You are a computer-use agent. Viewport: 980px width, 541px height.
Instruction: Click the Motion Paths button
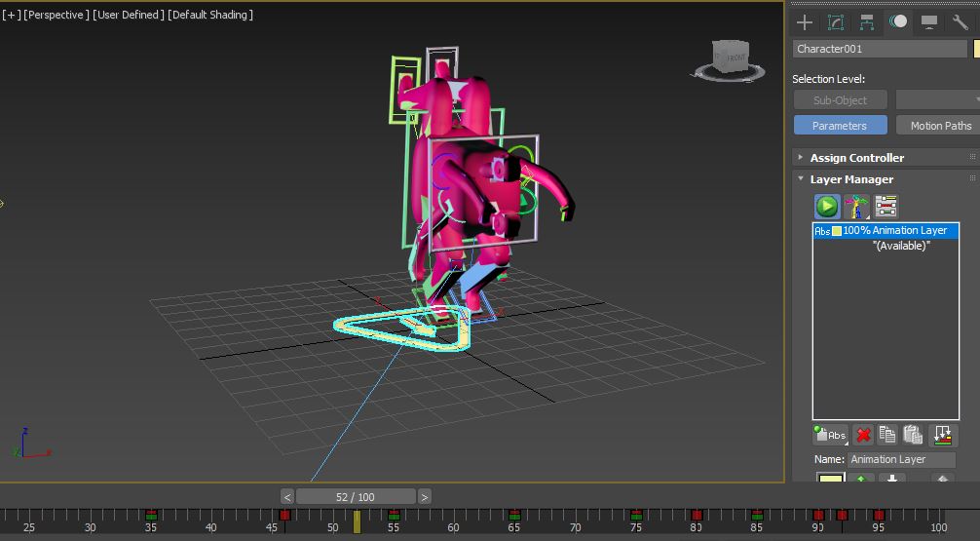(x=939, y=126)
